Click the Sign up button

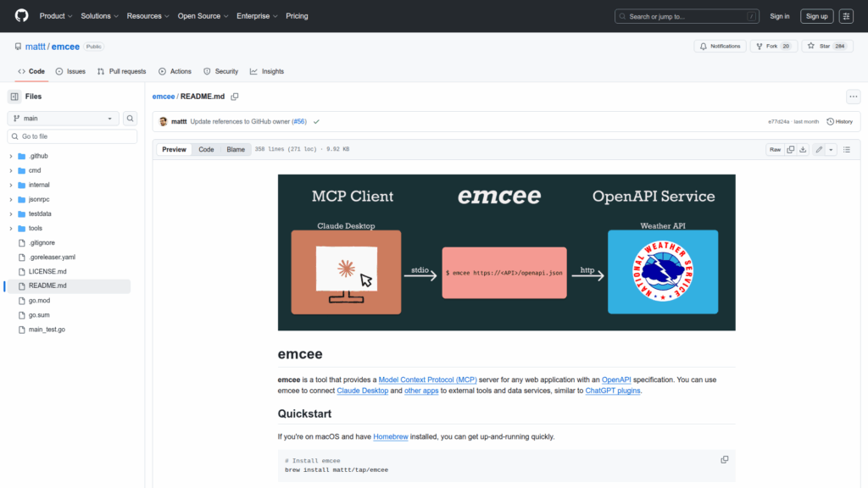pyautogui.click(x=816, y=16)
